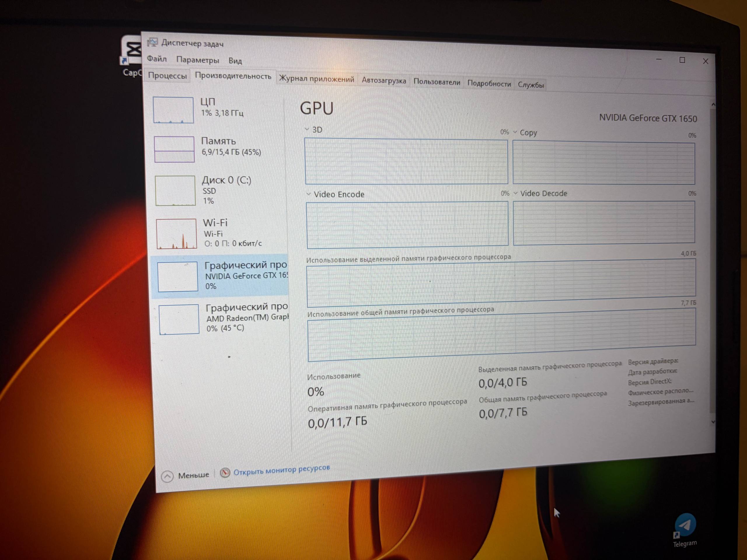Click the 0,0/11,7 ГБ GPU memory value
747x560 pixels.
tap(337, 422)
